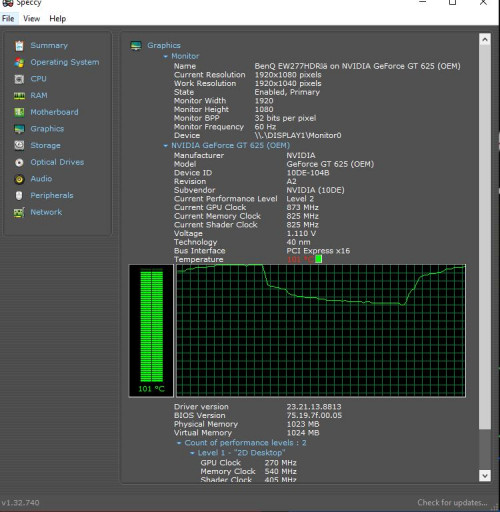The height and width of the screenshot is (512, 500).
Task: Show the CPU section
Action: click(x=38, y=79)
